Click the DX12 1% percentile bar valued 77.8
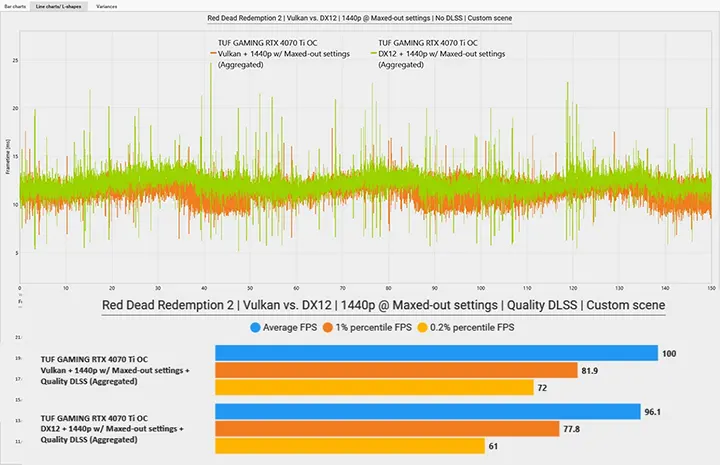The width and height of the screenshot is (720, 465). coord(387,429)
